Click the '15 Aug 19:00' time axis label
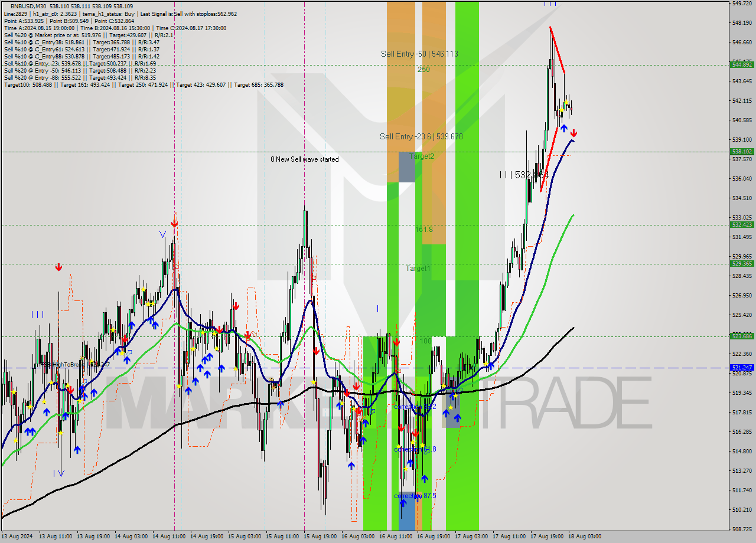Viewport: 756px width, 543px height. click(x=320, y=537)
